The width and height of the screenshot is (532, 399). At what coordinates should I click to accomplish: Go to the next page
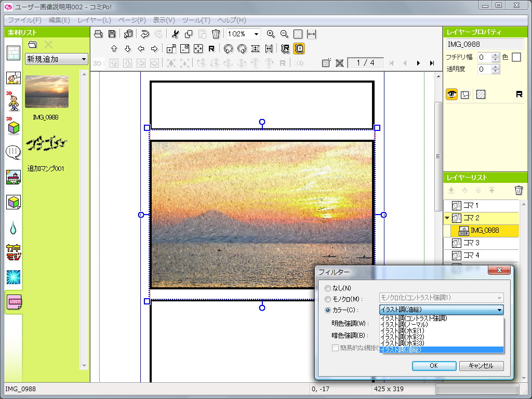coord(418,63)
